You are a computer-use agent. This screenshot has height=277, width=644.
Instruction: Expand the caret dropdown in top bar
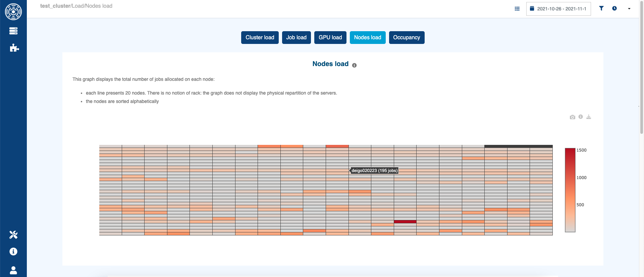click(629, 9)
